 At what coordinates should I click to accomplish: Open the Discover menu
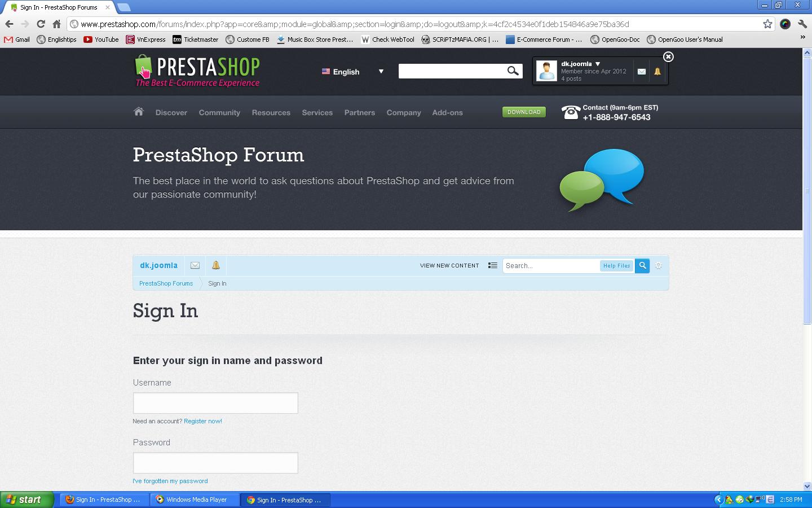click(x=171, y=113)
